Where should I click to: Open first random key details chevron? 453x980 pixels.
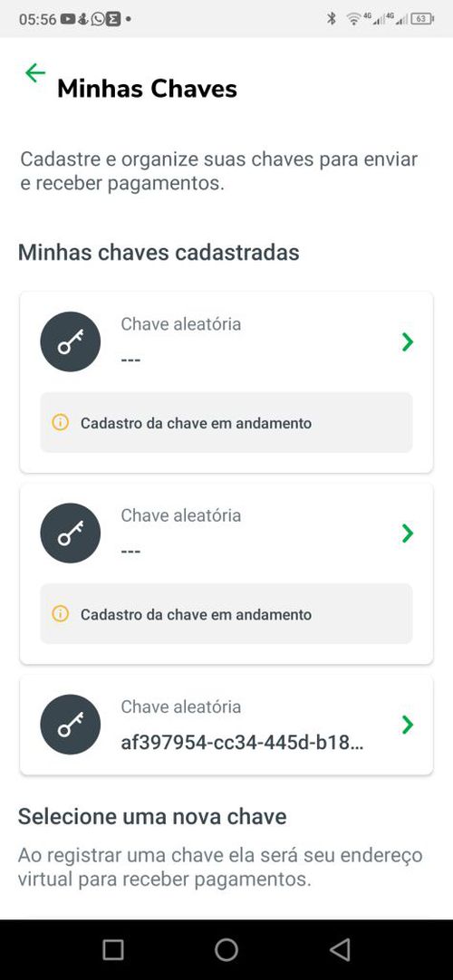[x=408, y=341]
